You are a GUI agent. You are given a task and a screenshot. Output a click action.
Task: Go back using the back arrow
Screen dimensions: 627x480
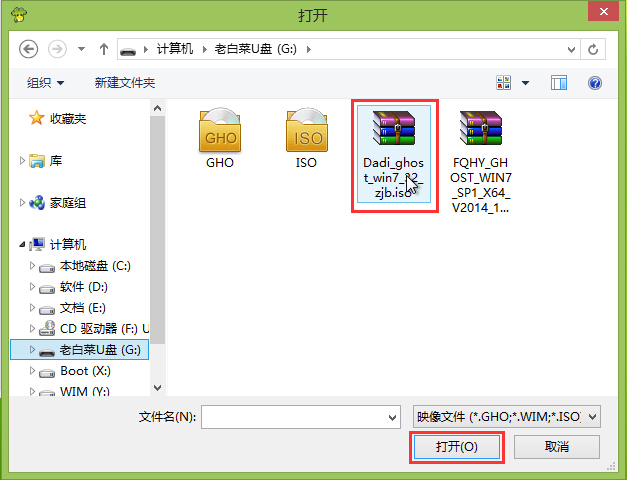[28, 49]
